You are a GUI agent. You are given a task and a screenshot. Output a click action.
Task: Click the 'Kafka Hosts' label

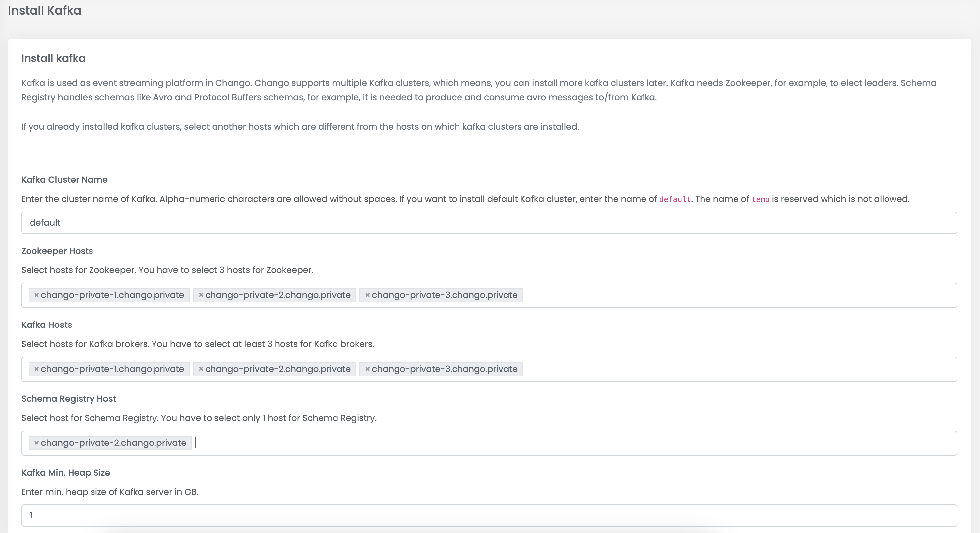(x=46, y=325)
